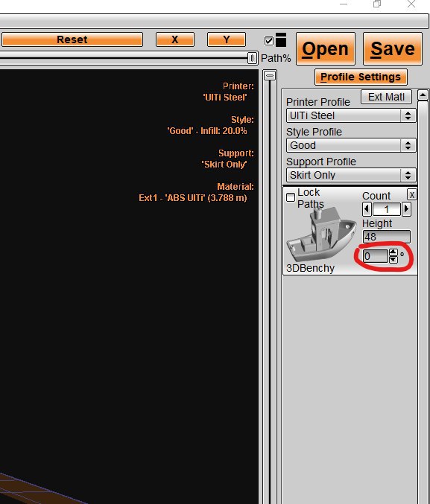
Task: Click the Open file button
Action: [x=326, y=49]
